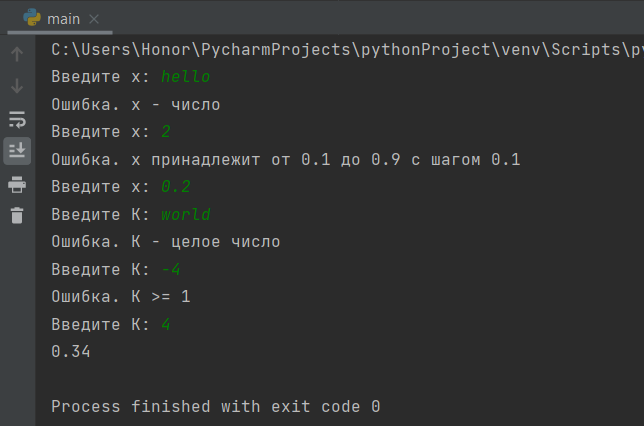Click the Up the Stack Trace arrow
The height and width of the screenshot is (426, 644).
pos(17,54)
